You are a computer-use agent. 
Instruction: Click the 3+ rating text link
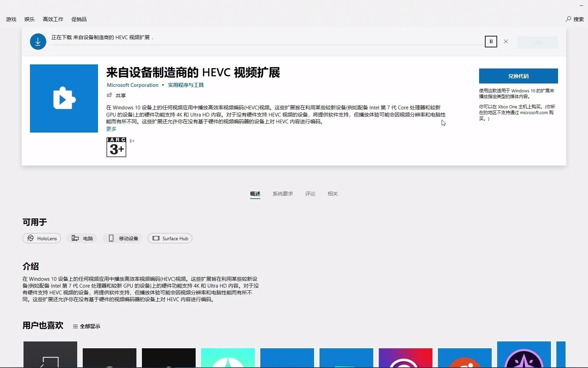tap(132, 141)
